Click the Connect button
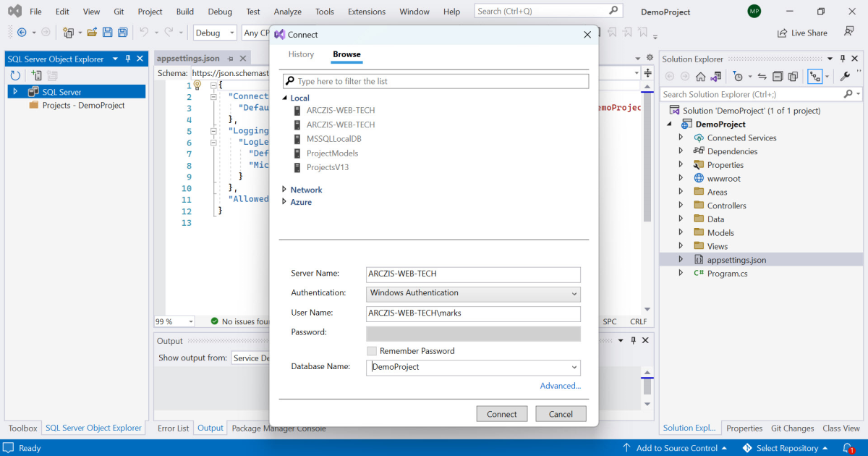Viewport: 868px width, 456px height. [x=502, y=414]
